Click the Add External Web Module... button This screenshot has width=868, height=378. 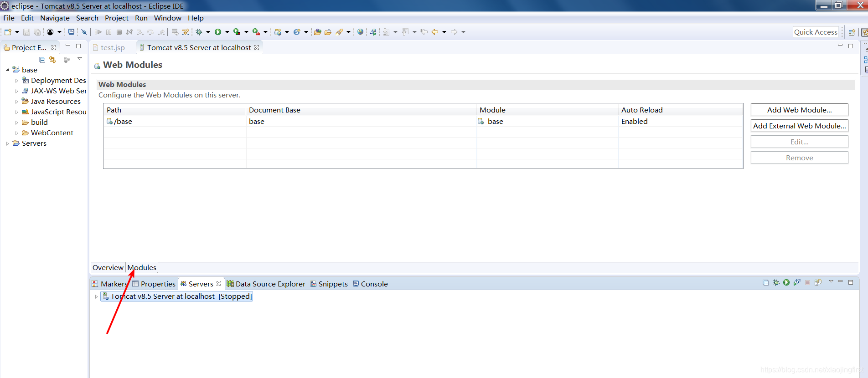(x=799, y=126)
